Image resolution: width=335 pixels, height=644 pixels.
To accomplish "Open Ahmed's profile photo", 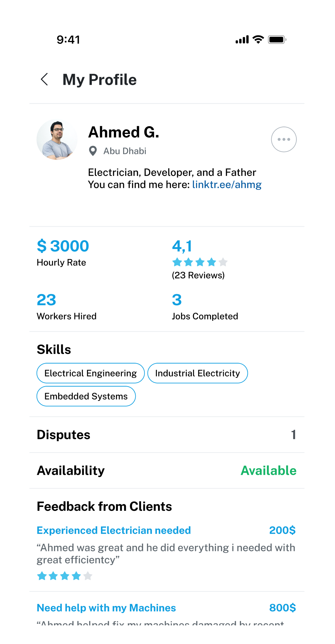I will 57,139.
